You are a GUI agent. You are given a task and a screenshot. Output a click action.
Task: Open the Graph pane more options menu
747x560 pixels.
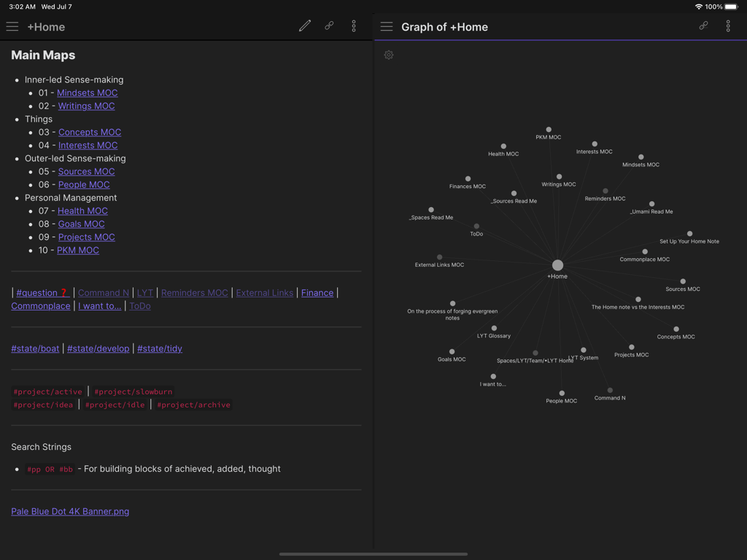point(728,26)
